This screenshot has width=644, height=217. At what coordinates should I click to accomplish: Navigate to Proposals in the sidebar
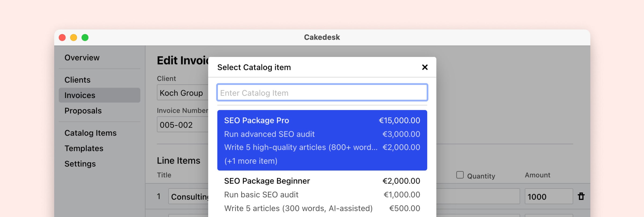[83, 111]
